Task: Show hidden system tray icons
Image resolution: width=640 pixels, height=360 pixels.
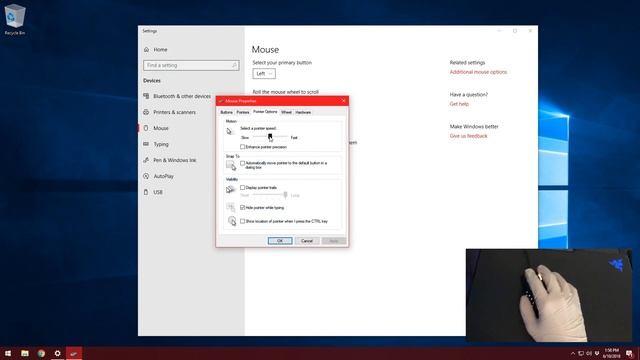Action: click(x=573, y=353)
